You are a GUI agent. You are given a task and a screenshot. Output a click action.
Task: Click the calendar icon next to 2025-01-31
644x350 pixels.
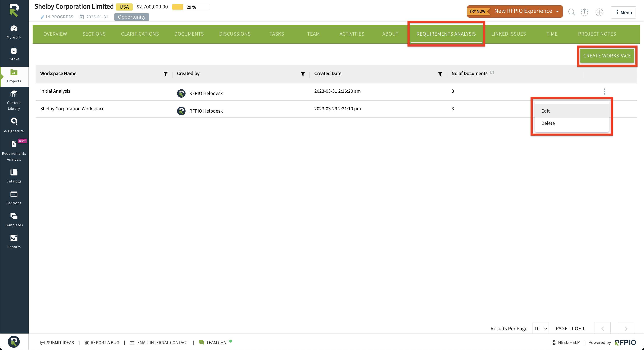81,17
